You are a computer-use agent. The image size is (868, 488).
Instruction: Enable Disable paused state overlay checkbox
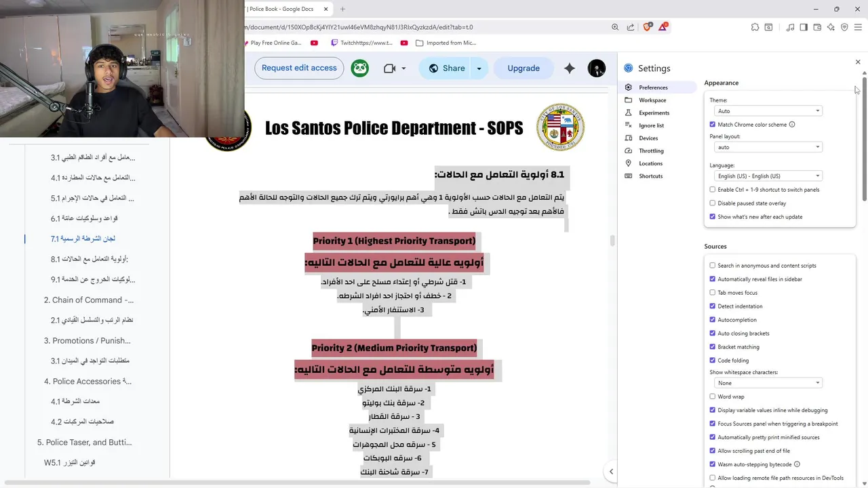click(x=712, y=203)
